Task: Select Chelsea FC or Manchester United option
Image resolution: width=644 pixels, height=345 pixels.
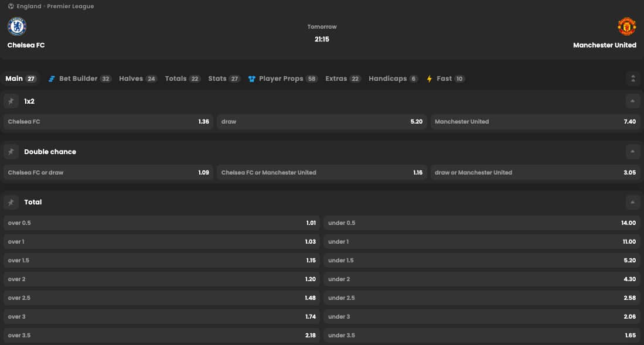Action: point(322,172)
